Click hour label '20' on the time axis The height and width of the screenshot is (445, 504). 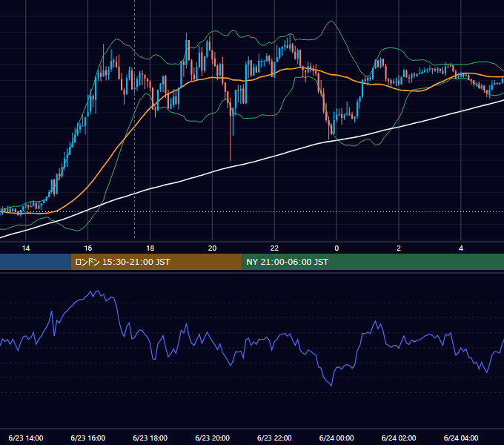[x=212, y=248]
